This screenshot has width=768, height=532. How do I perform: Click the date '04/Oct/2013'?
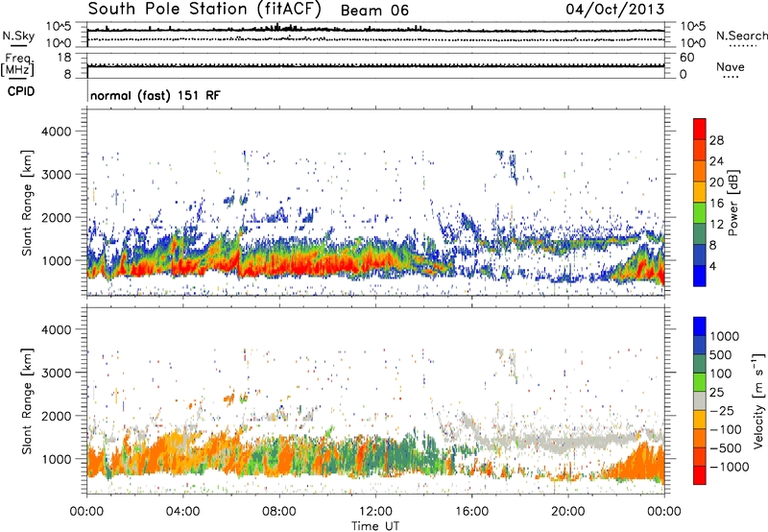615,9
